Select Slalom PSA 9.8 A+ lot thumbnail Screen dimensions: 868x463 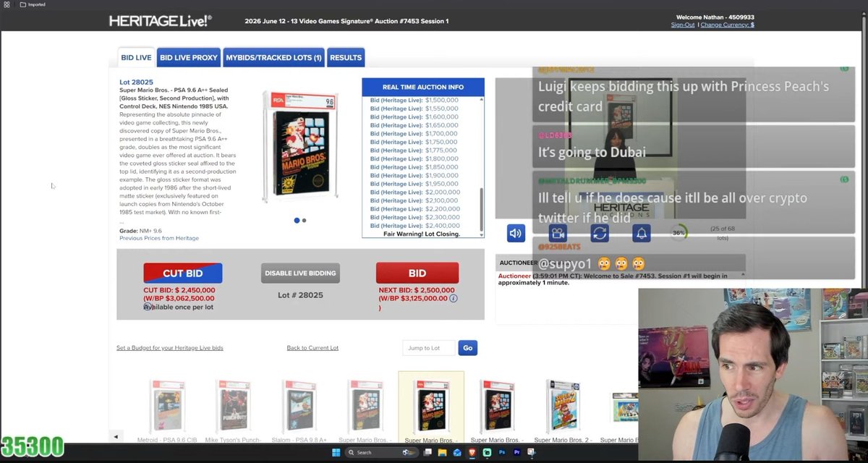click(299, 407)
